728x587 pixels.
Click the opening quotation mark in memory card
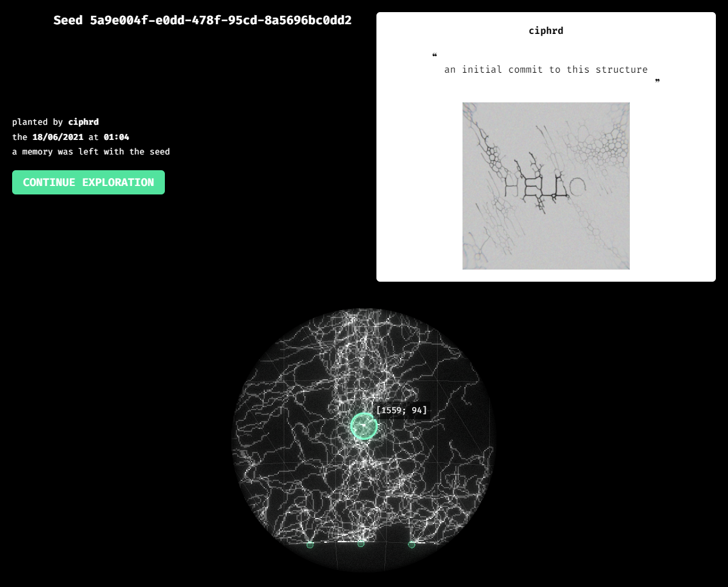click(x=435, y=57)
